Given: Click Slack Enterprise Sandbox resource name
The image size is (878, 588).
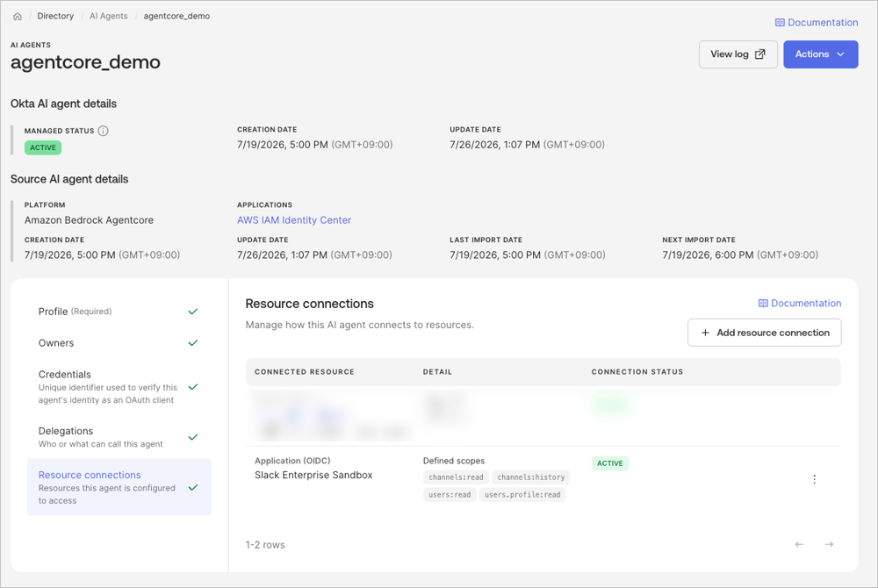Looking at the screenshot, I should click(x=313, y=475).
